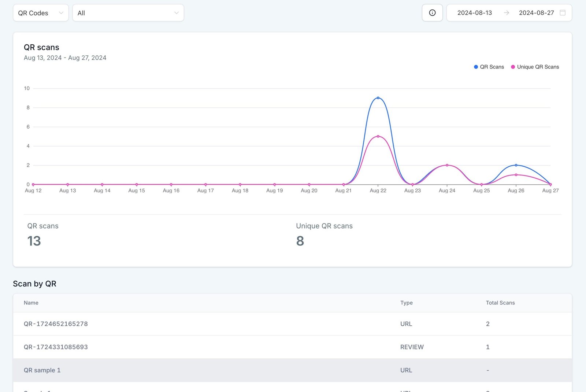Screen dimensions: 586x392
Task: Click the info circle icon button
Action: pos(432,13)
